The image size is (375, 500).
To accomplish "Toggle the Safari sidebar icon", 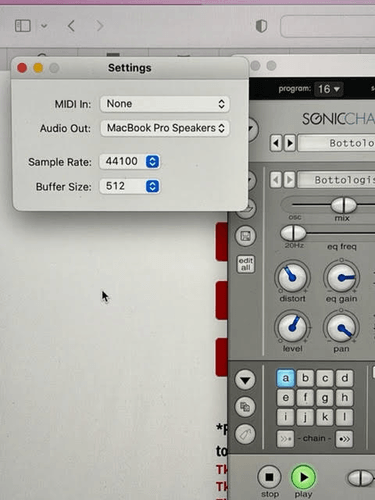I will tap(23, 26).
